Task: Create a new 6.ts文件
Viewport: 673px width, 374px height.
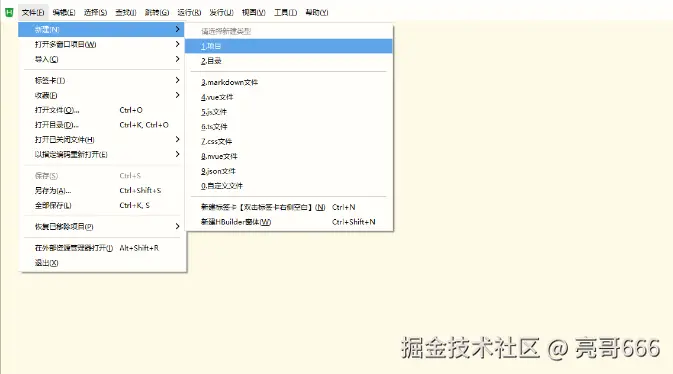Action: [288, 127]
